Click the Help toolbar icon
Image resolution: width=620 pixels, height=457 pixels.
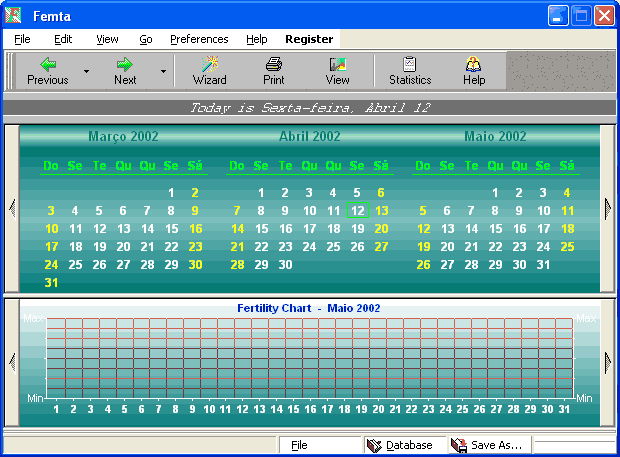coord(474,64)
